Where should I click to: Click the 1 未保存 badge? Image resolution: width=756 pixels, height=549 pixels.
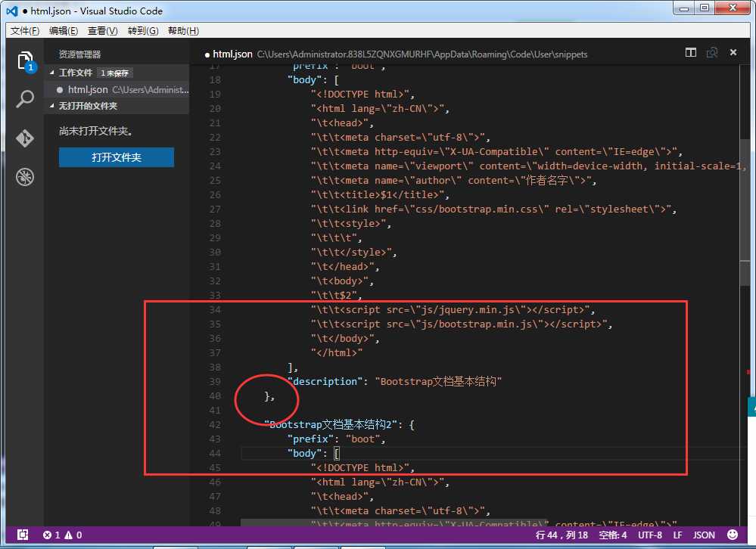coord(114,73)
